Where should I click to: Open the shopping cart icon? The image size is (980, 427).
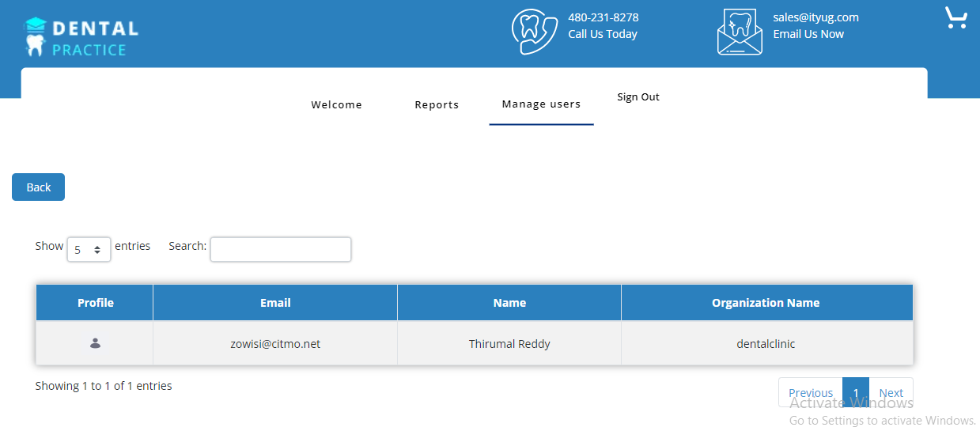coord(956,17)
